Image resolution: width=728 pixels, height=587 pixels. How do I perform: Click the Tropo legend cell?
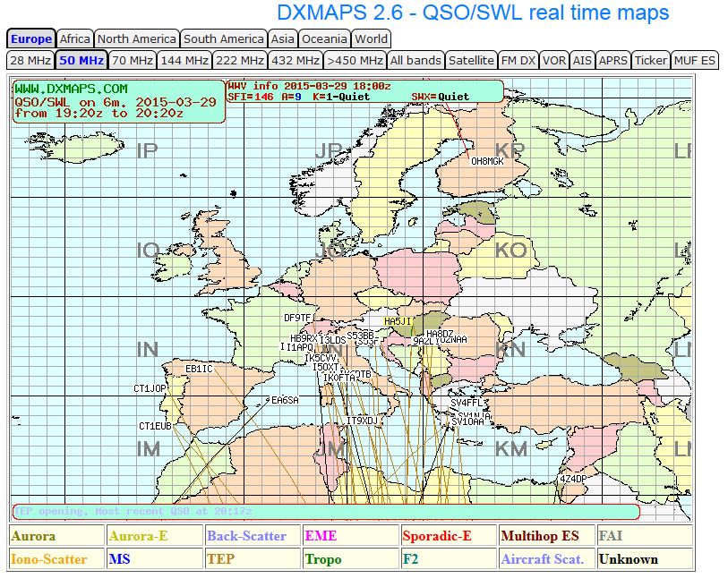pos(350,558)
